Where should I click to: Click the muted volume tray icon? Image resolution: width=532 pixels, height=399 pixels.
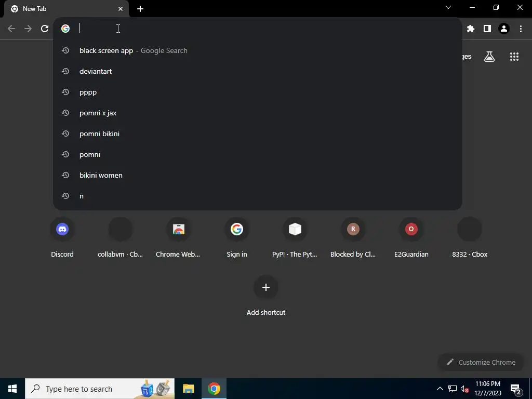464,389
